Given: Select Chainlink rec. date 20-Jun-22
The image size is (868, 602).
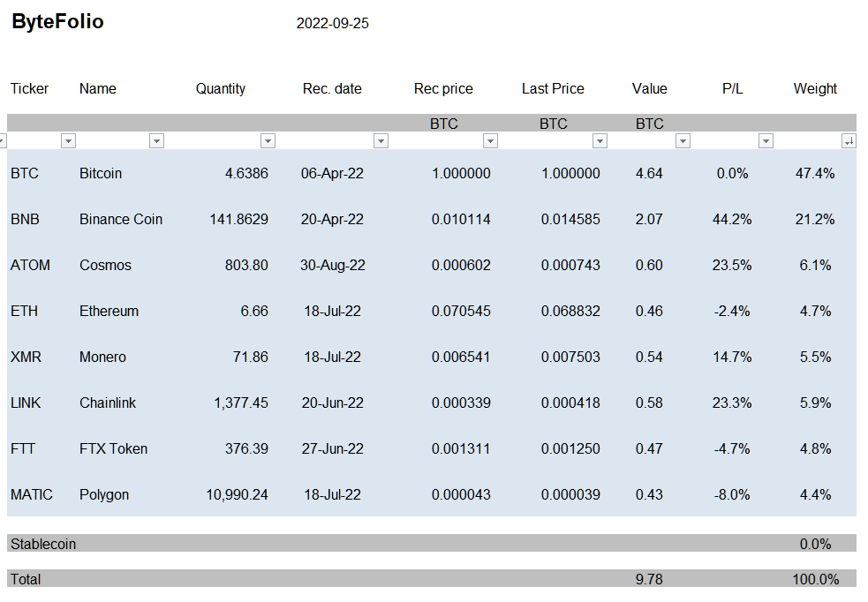Looking at the screenshot, I should (x=332, y=403).
